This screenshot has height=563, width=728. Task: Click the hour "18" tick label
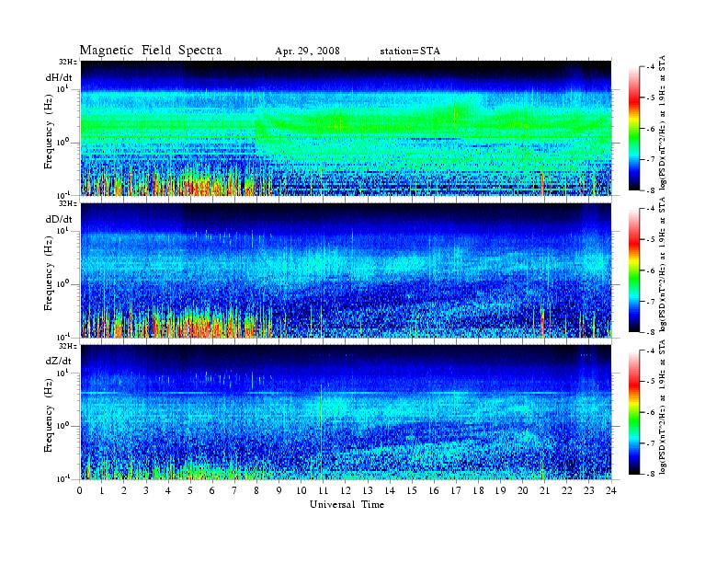click(x=478, y=491)
